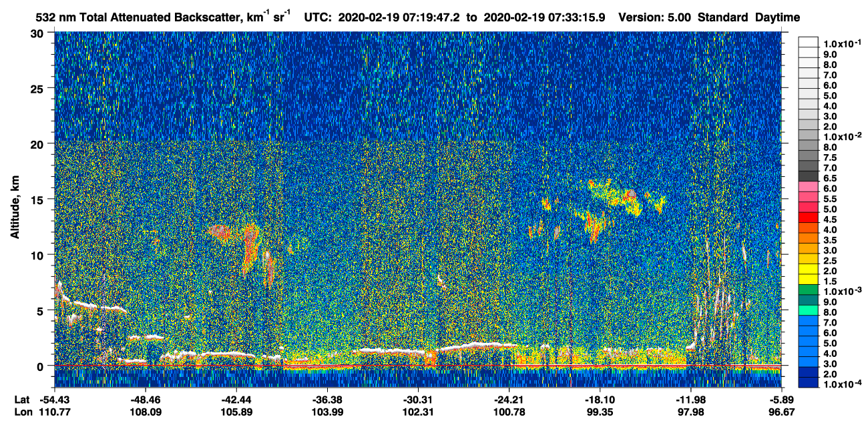
Task: Click colorbar label '2.5'
Action: click(830, 261)
